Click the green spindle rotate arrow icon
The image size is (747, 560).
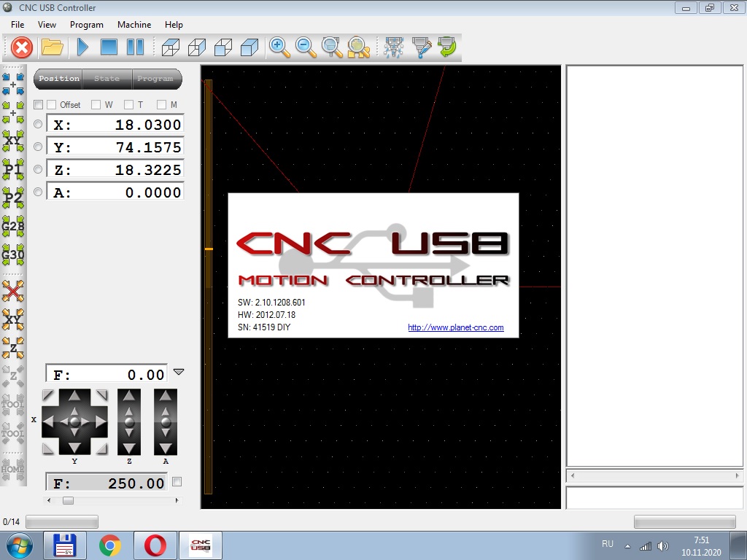(x=447, y=47)
